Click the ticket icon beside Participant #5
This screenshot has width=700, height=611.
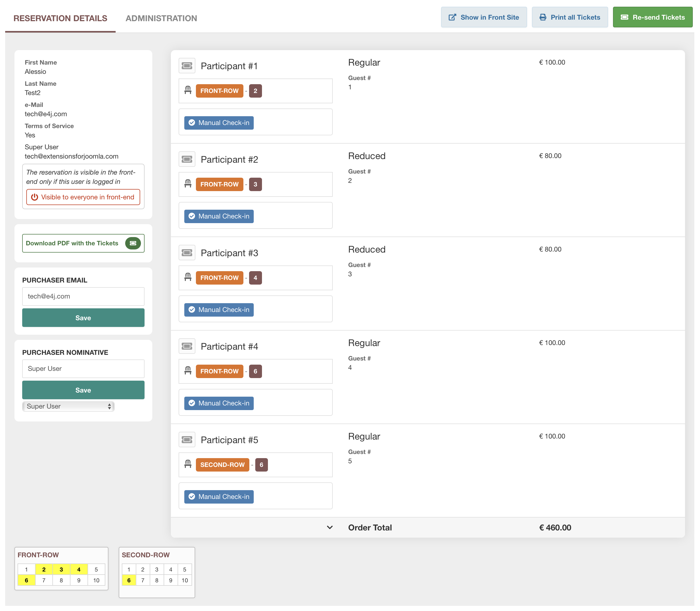187,440
